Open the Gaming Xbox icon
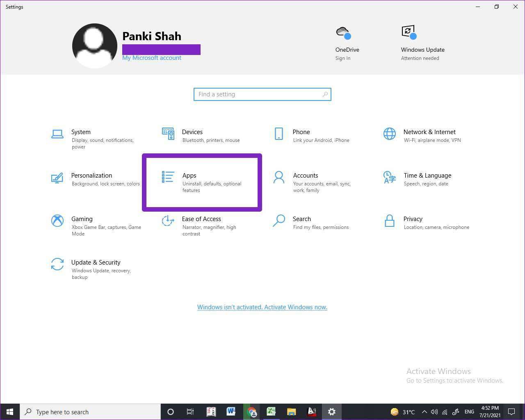 coord(57,221)
